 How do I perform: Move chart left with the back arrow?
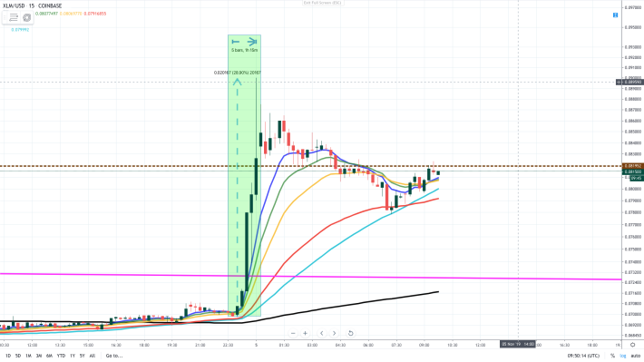(322, 333)
